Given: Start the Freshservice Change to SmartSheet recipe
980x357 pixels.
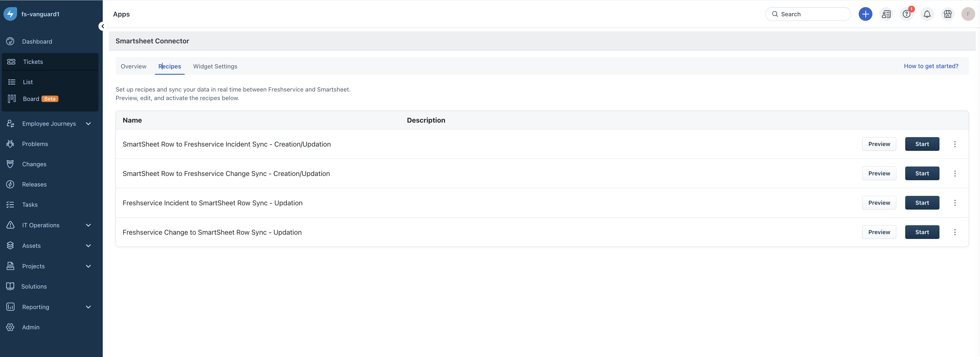Looking at the screenshot, I should tap(922, 232).
